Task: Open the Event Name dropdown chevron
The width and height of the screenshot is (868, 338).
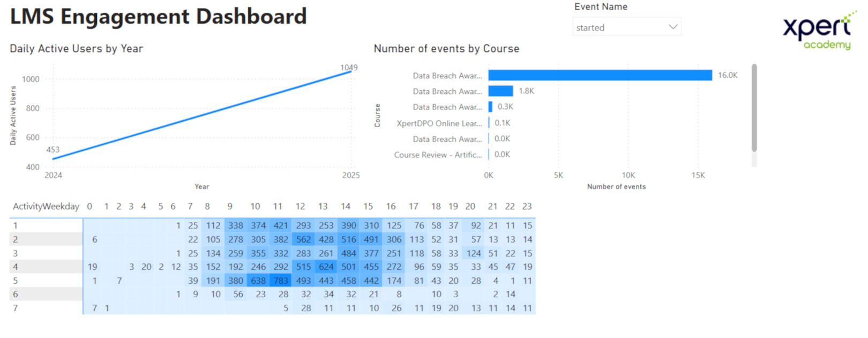Action: [x=673, y=27]
